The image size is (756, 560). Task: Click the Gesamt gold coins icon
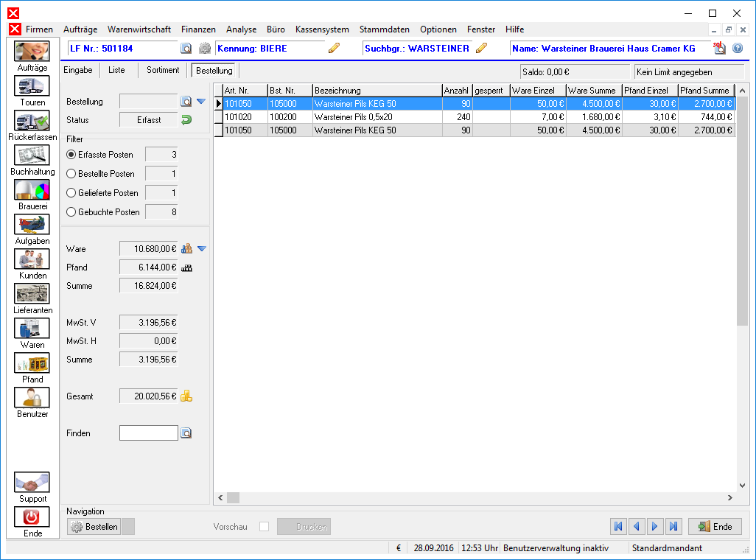coord(186,396)
